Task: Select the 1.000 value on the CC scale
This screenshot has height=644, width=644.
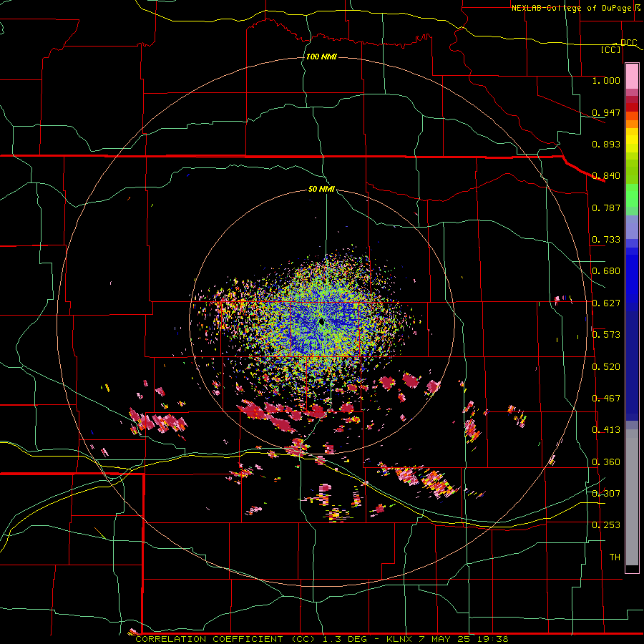Action: tap(606, 80)
